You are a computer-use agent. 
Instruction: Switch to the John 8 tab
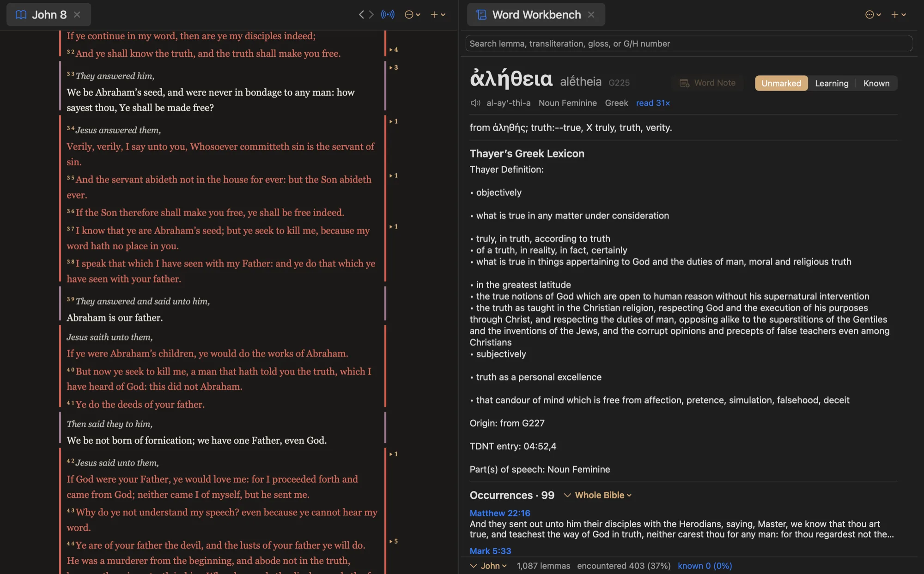coord(49,15)
